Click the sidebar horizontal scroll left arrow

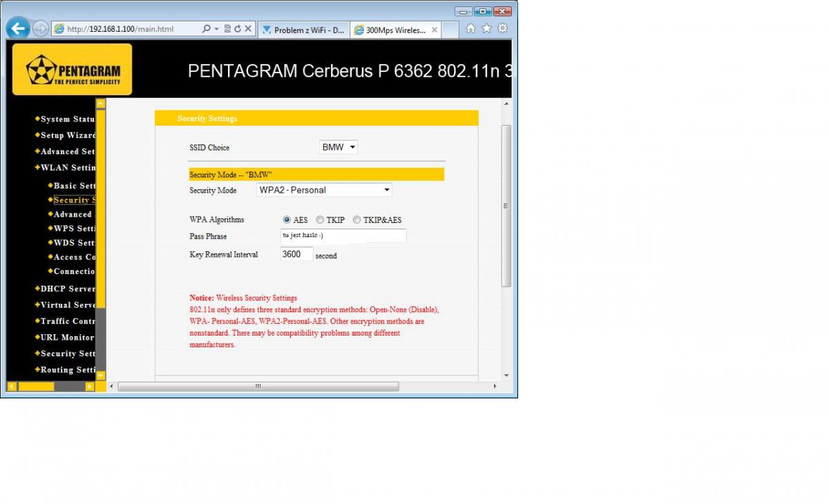(x=12, y=387)
